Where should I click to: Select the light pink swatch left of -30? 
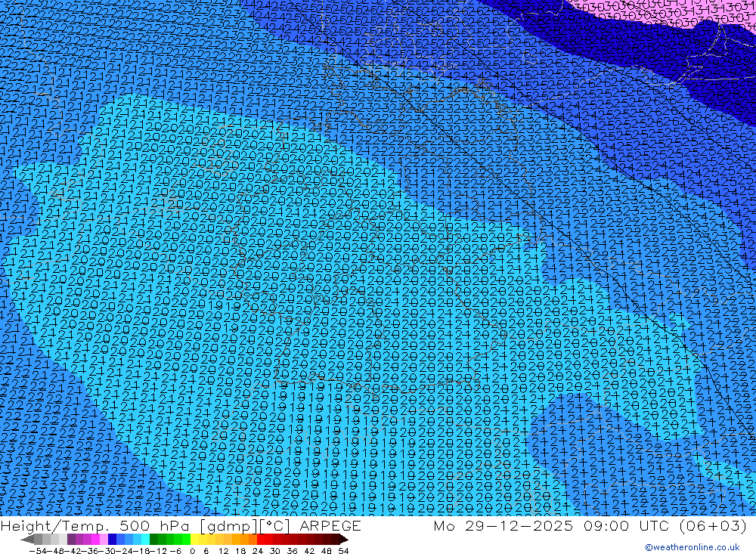104,539
